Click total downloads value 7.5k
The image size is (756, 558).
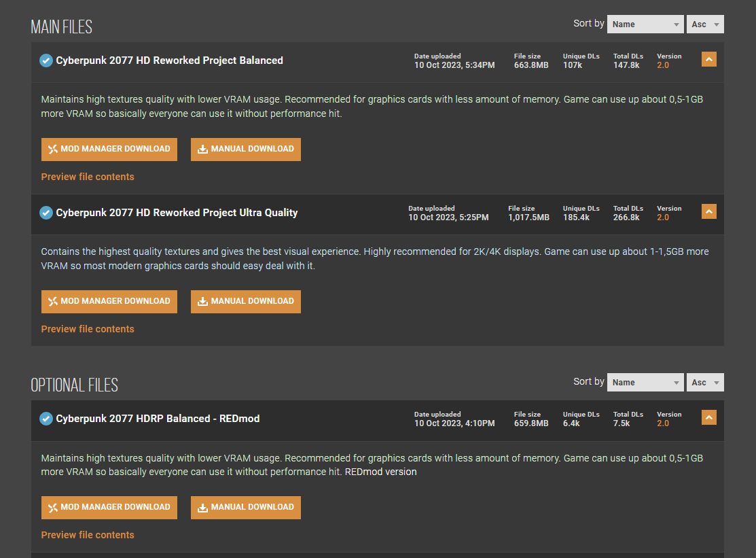622,423
